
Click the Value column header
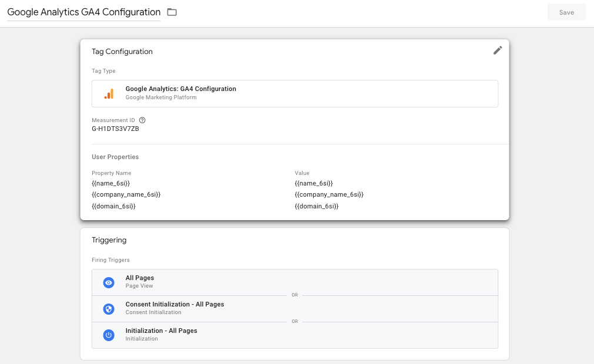(x=302, y=173)
